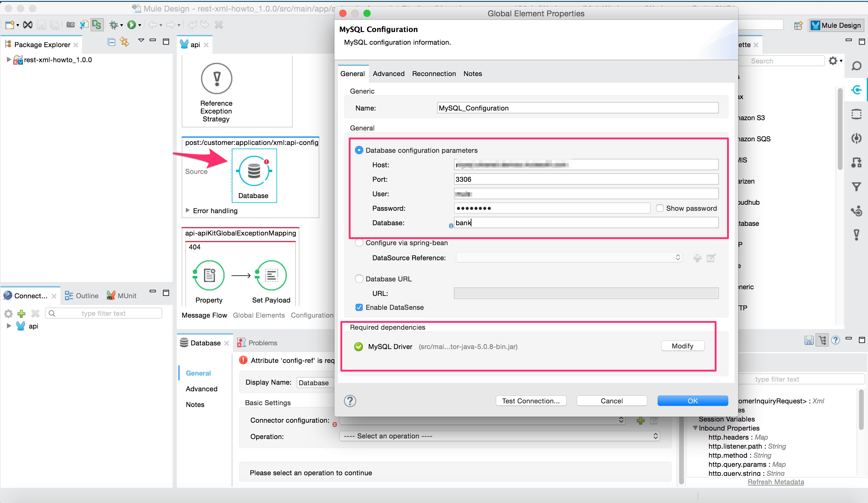Click the Test Connection button
The image size is (868, 503).
pos(531,401)
